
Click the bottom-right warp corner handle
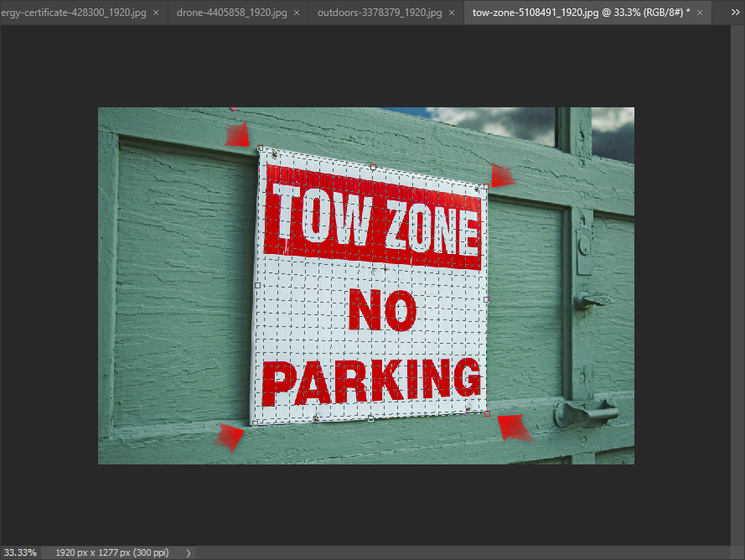(x=487, y=414)
